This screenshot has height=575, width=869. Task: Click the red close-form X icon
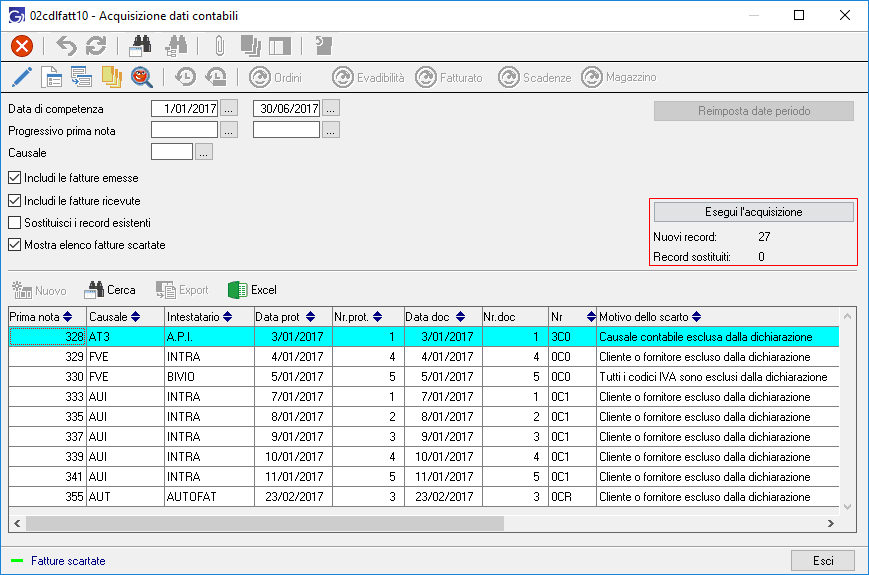point(22,45)
